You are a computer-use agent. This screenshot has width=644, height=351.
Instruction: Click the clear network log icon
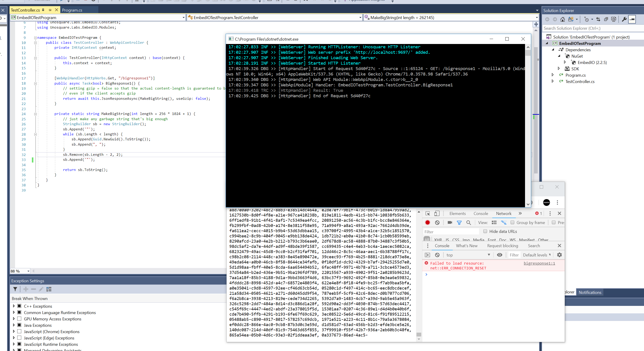click(x=437, y=222)
